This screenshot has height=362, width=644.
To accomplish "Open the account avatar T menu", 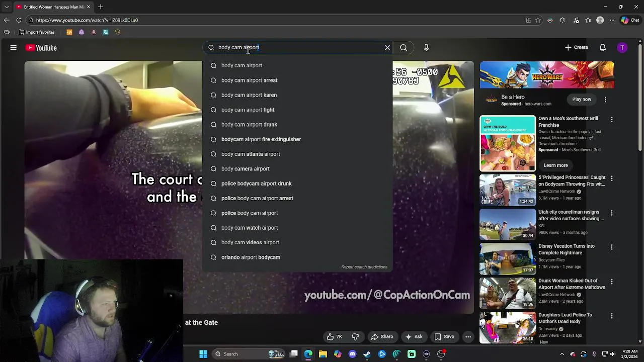I will point(622,48).
